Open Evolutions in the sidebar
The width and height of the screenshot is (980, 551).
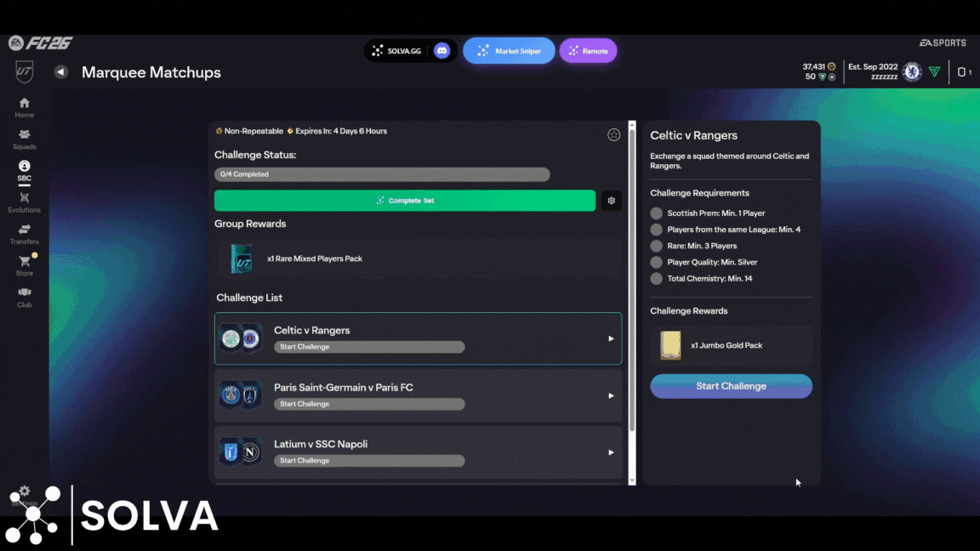pyautogui.click(x=25, y=202)
